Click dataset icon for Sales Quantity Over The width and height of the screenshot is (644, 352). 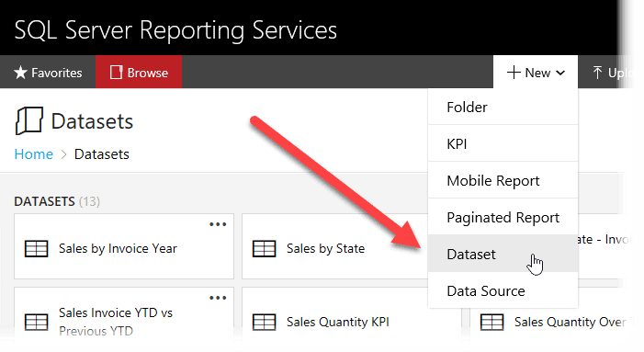492,322
